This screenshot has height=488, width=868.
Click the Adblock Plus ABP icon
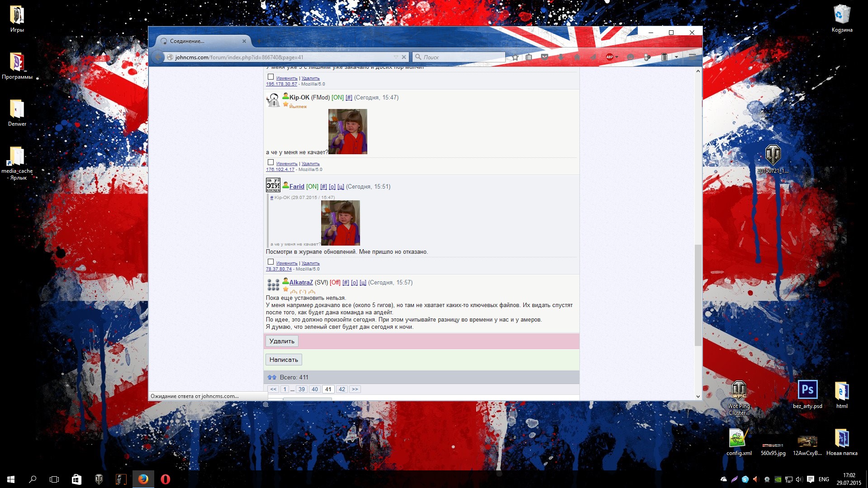pyautogui.click(x=609, y=57)
